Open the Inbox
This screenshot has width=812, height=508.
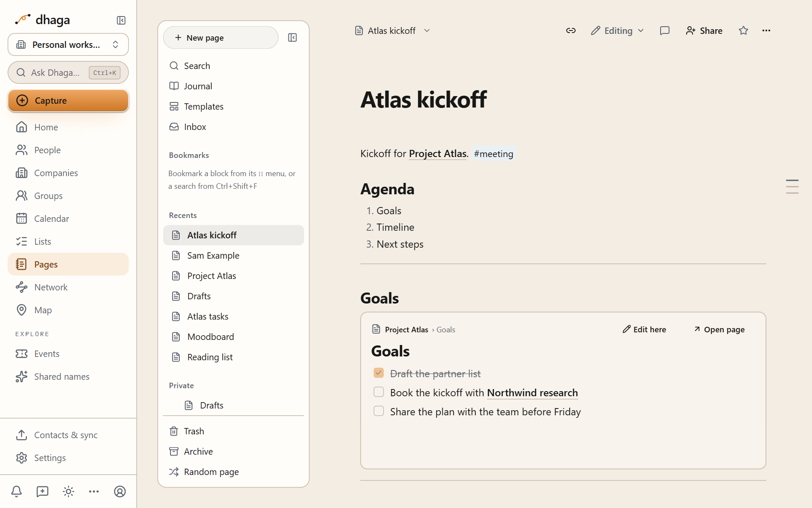click(x=233, y=127)
